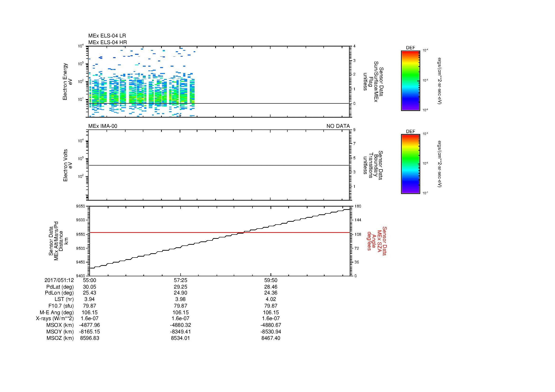The height and width of the screenshot is (392, 555).
Task: Click the '144' SZA axis tick label
Action: pyautogui.click(x=358, y=220)
